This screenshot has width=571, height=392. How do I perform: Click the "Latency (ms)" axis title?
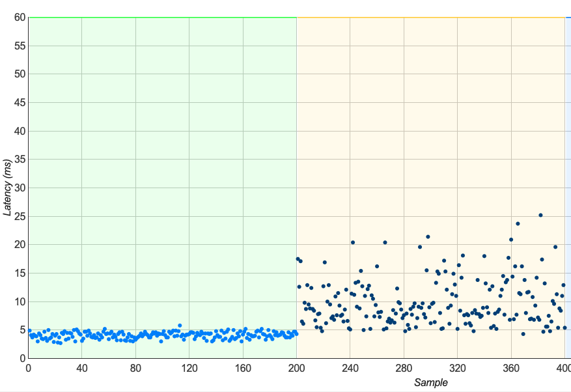(7, 188)
